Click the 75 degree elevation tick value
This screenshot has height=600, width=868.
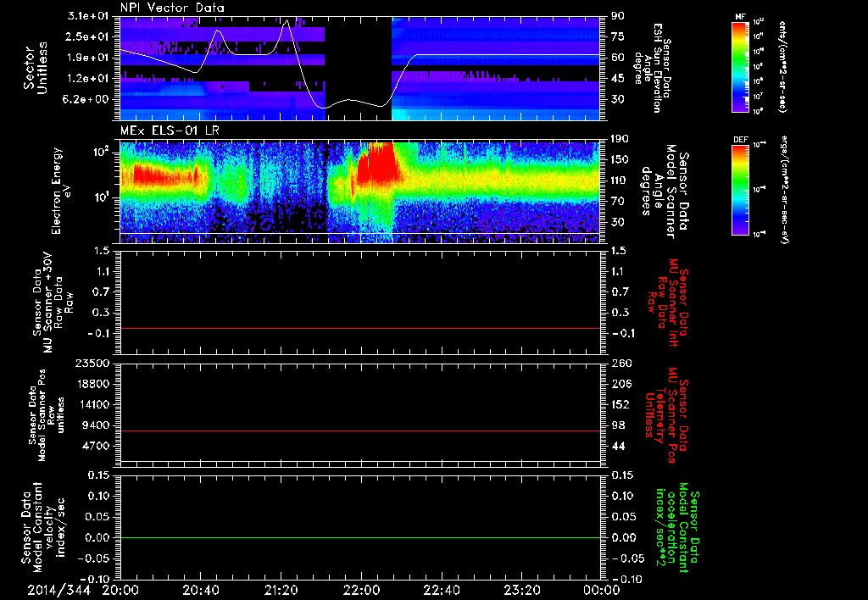(618, 36)
